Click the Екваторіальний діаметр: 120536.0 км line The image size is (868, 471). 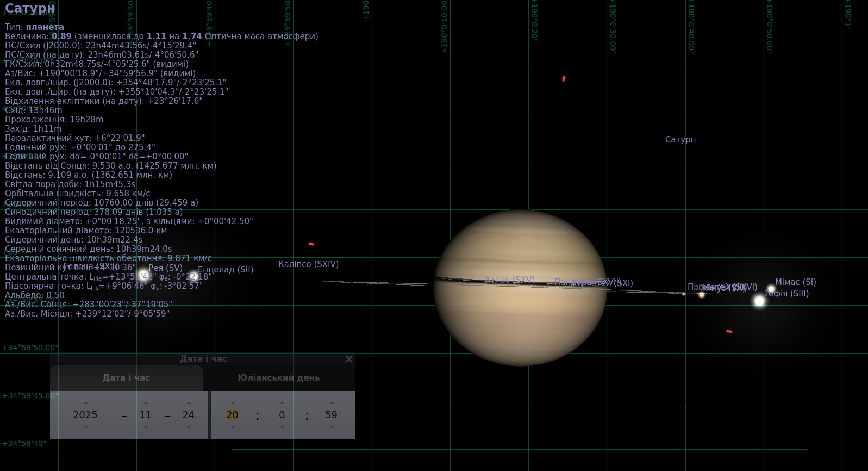pyautogui.click(x=86, y=231)
